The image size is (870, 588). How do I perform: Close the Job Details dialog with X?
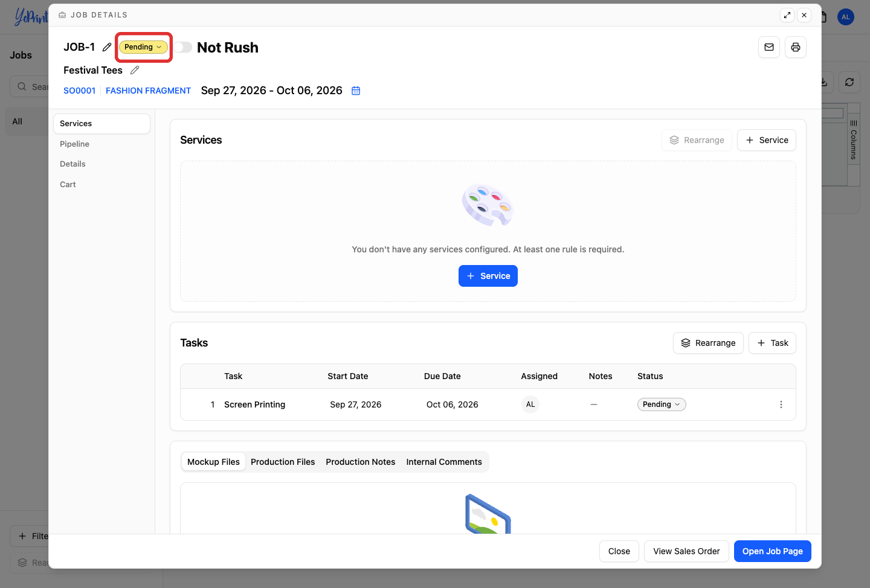tap(804, 15)
